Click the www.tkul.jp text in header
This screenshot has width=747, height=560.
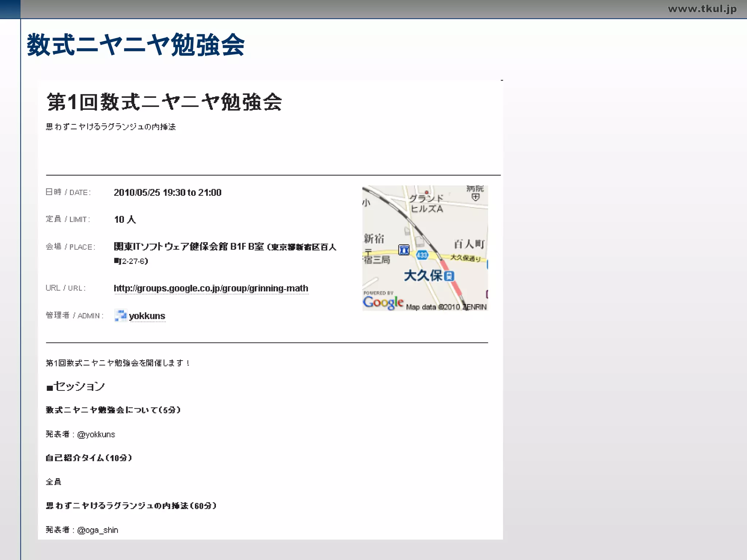point(702,9)
